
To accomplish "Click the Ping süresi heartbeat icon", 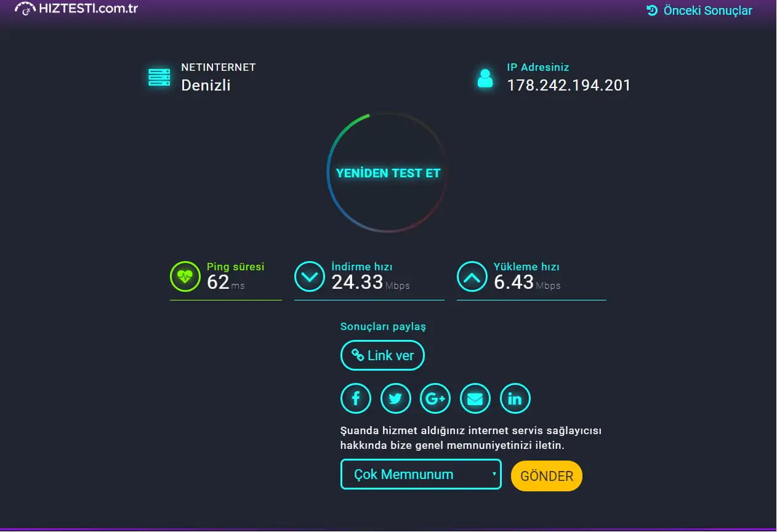I will point(185,276).
